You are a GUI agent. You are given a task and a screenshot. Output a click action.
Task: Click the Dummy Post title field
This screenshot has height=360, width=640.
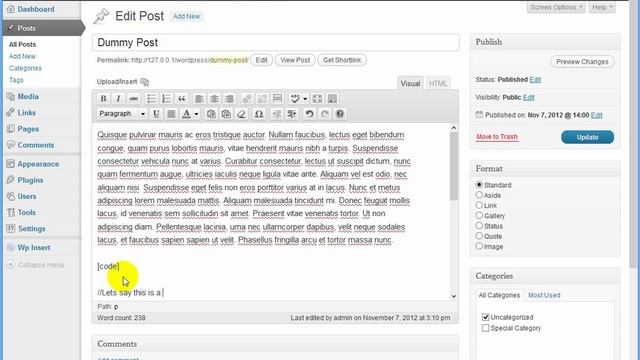(x=276, y=42)
